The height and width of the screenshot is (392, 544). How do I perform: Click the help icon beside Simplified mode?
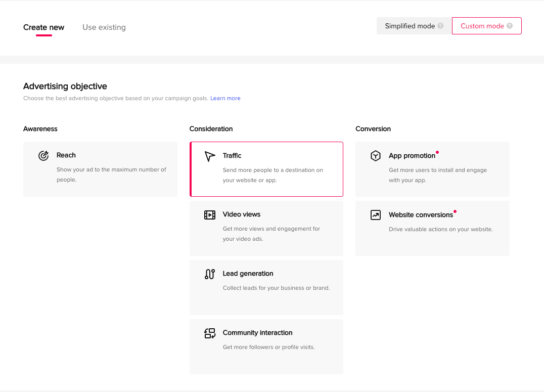440,26
